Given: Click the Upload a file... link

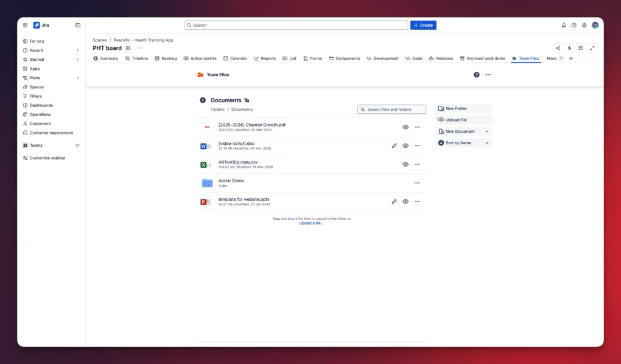Looking at the screenshot, I should click(311, 223).
